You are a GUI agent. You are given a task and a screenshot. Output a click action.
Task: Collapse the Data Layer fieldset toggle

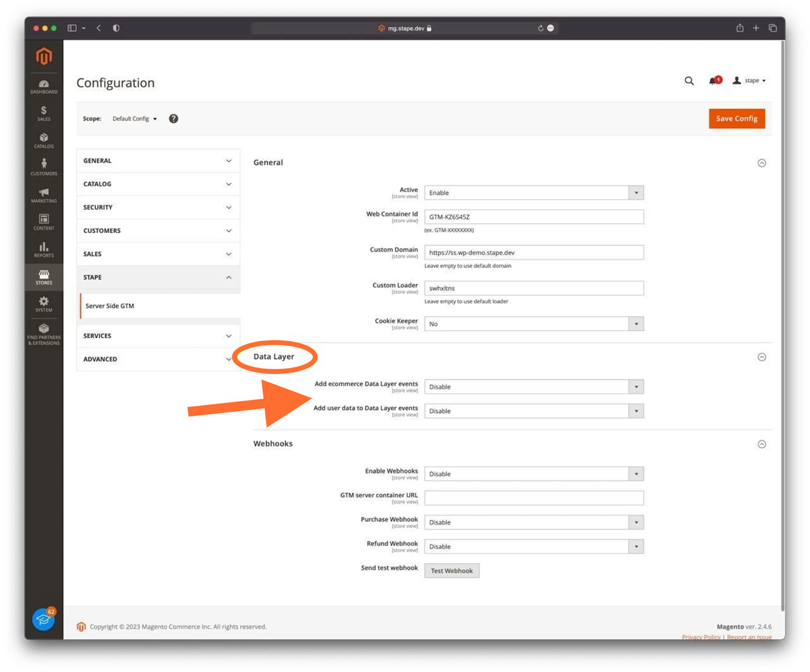(x=761, y=357)
